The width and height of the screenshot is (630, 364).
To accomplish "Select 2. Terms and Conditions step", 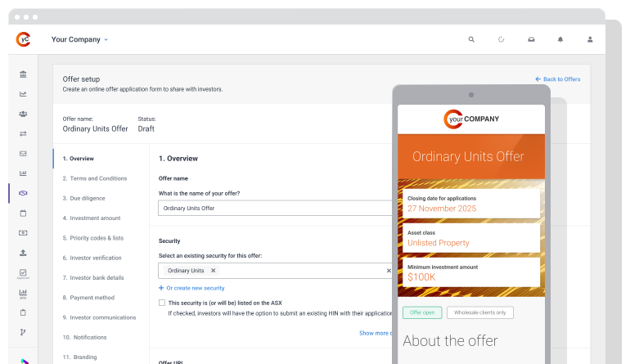I will coord(94,178).
